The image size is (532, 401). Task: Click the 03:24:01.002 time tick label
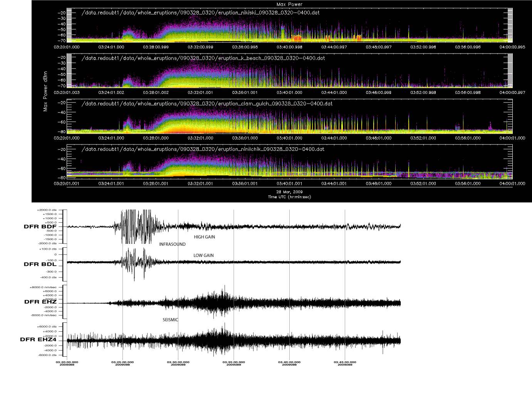point(111,92)
